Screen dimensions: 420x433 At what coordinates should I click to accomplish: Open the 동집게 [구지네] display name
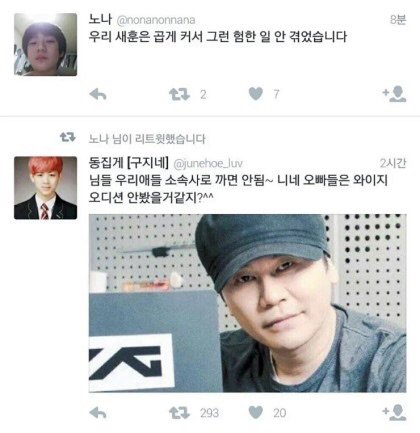pyautogui.click(x=129, y=162)
